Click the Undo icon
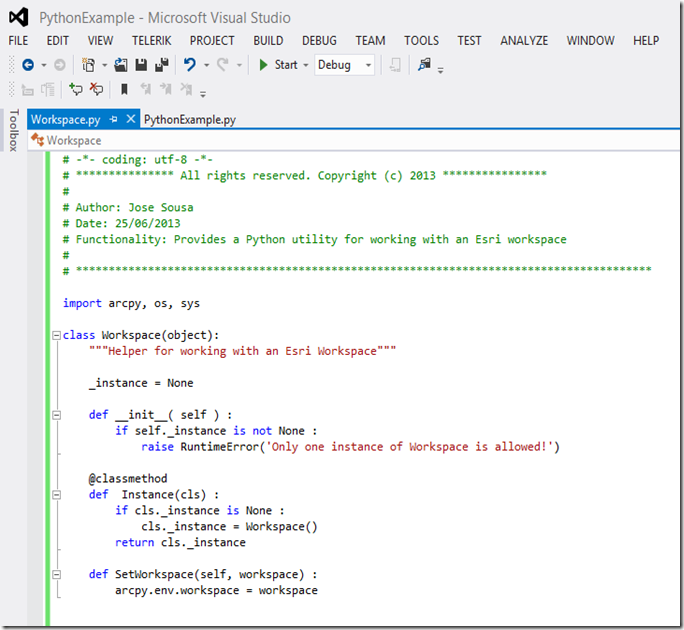 point(190,65)
